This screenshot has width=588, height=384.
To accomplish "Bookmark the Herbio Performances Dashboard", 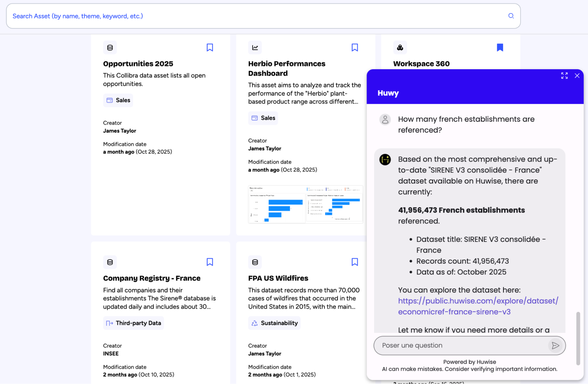I will 354,47.
